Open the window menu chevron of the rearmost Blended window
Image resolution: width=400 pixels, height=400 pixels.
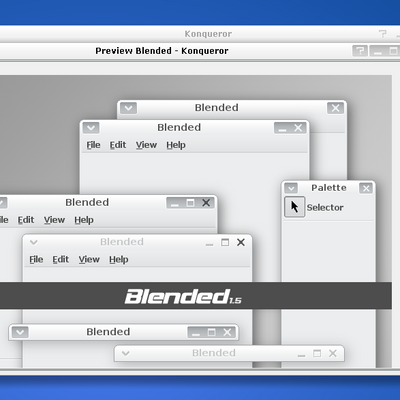(x=128, y=108)
